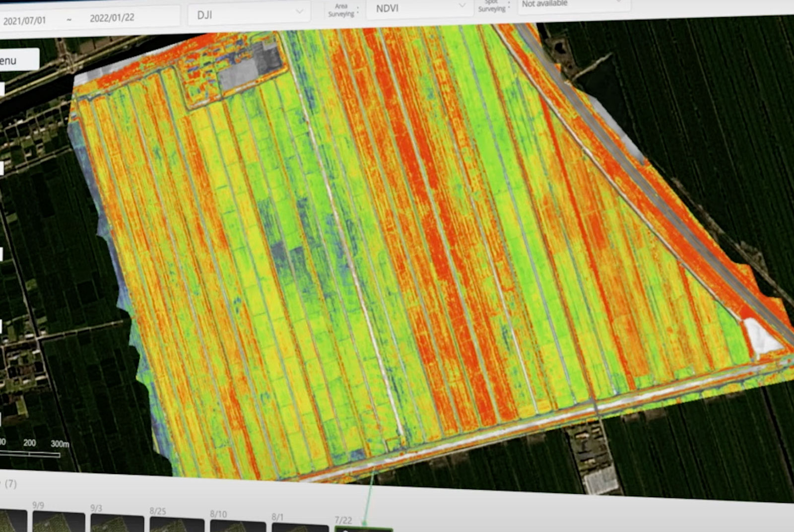Select the 9/3 survey thumbnail

117,523
